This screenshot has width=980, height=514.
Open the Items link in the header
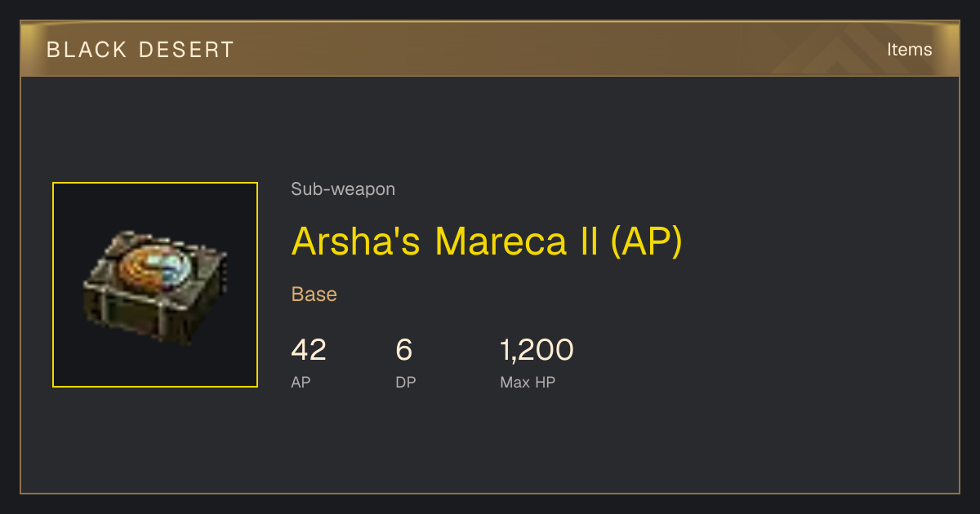[x=909, y=50]
